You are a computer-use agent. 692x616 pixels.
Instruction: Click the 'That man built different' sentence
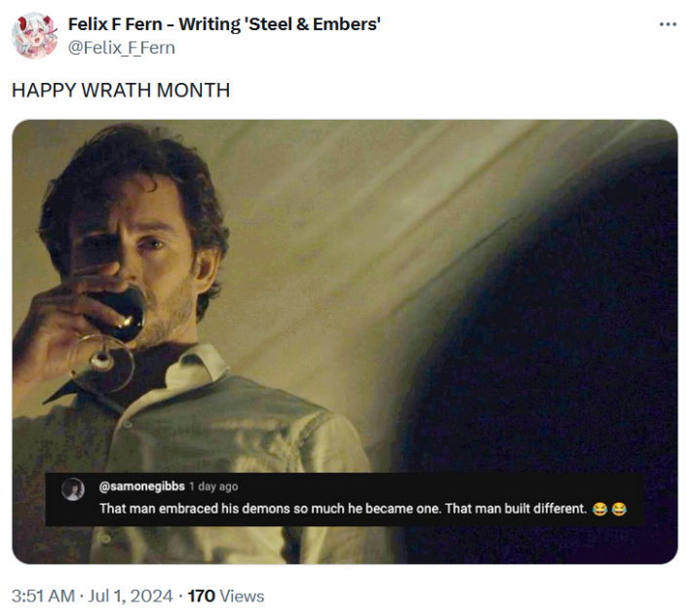click(x=516, y=509)
